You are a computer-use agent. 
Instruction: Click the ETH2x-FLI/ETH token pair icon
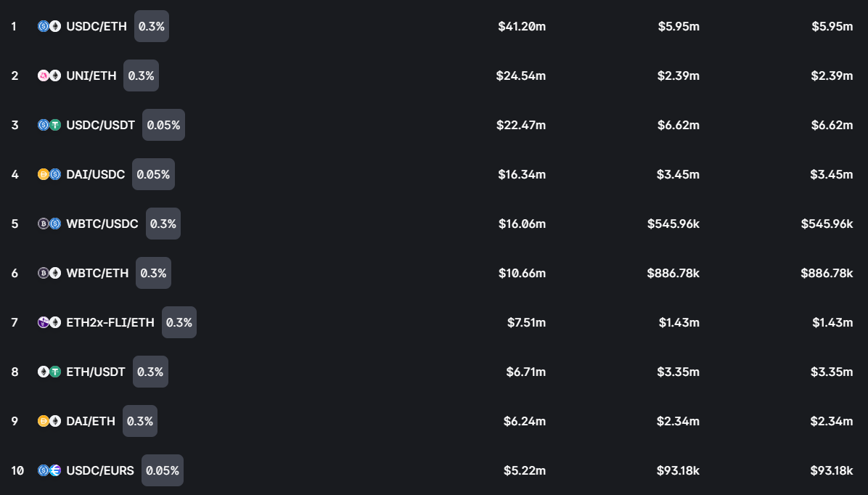(x=49, y=322)
